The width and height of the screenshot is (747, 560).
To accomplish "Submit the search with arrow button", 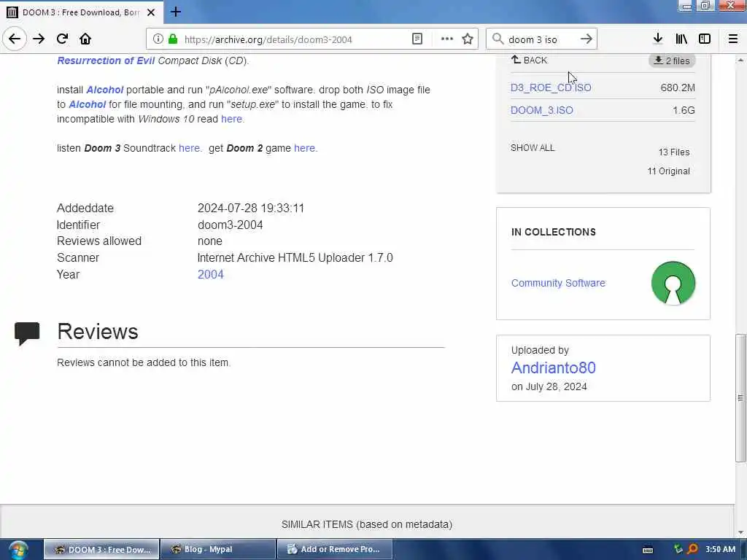I will tap(587, 39).
